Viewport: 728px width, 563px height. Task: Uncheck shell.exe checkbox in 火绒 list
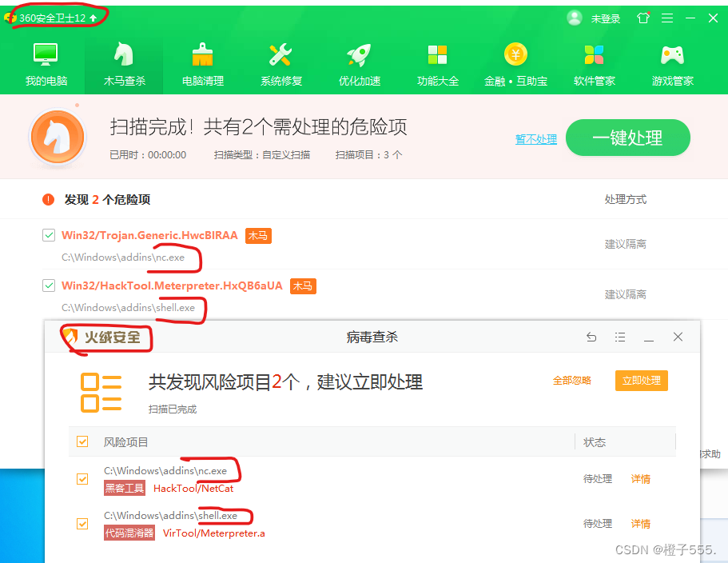pos(82,524)
